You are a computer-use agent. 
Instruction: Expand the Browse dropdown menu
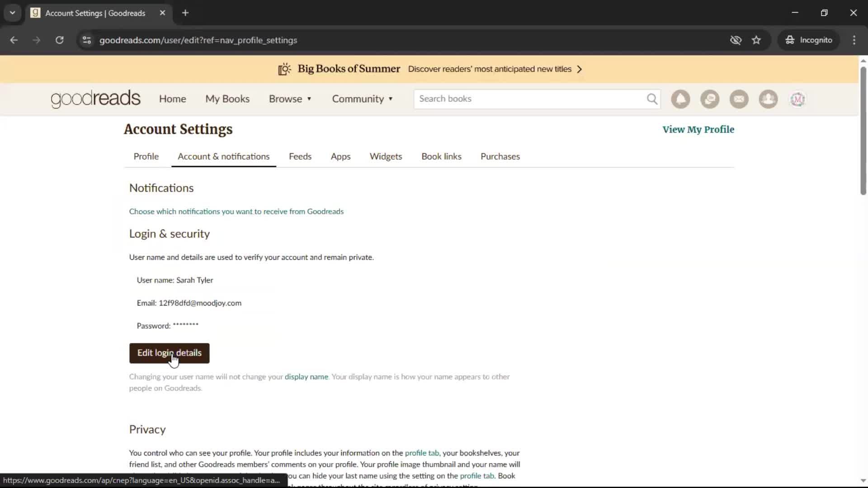click(290, 99)
